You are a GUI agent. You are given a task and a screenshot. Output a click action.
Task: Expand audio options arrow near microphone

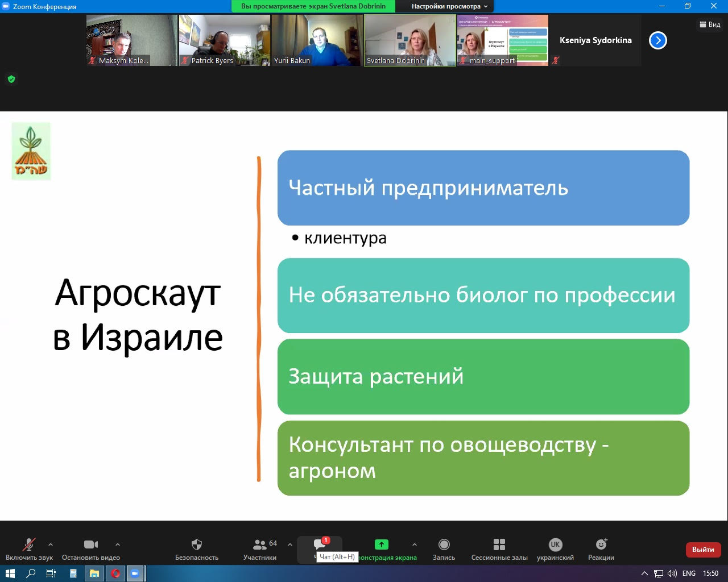[x=51, y=544]
